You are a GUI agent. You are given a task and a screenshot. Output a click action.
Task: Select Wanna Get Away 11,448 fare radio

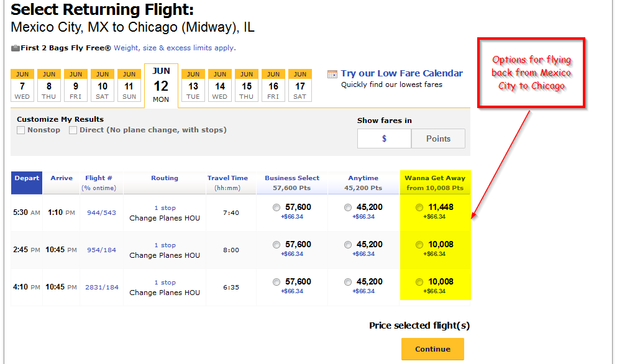[x=419, y=207]
